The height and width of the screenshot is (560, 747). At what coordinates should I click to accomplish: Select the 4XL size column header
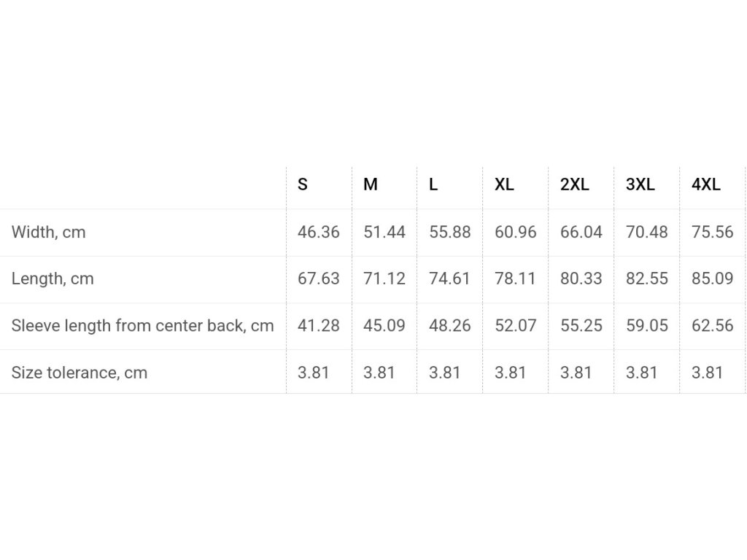click(706, 184)
